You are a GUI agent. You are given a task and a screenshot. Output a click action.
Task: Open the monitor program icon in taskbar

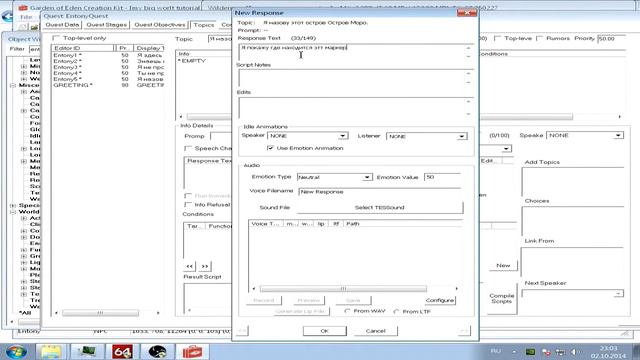click(x=87, y=351)
